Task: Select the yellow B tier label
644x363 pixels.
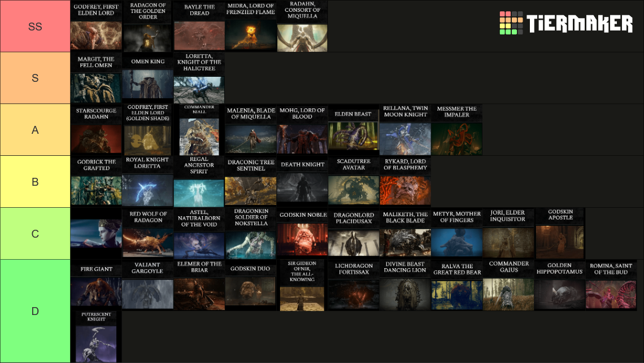Action: [35, 182]
